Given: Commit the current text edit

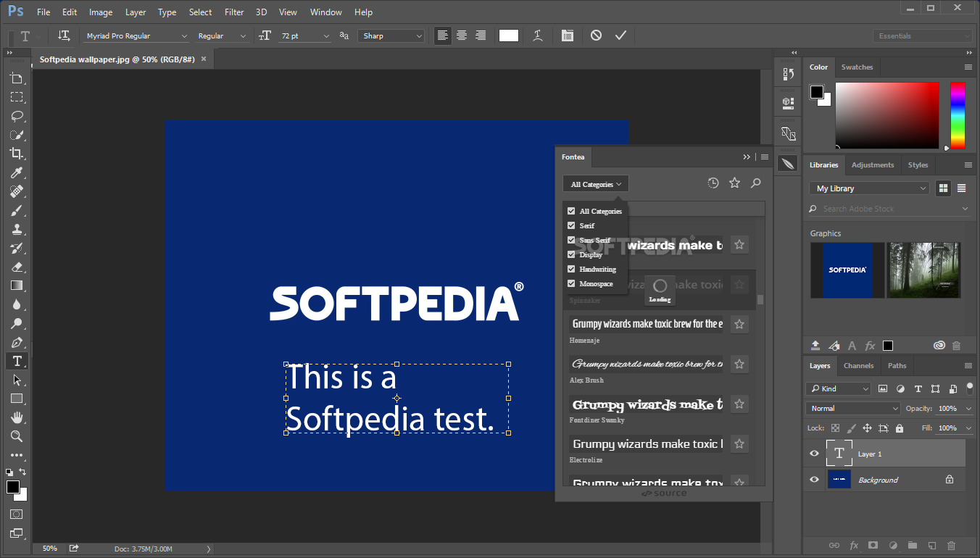Looking at the screenshot, I should 620,36.
